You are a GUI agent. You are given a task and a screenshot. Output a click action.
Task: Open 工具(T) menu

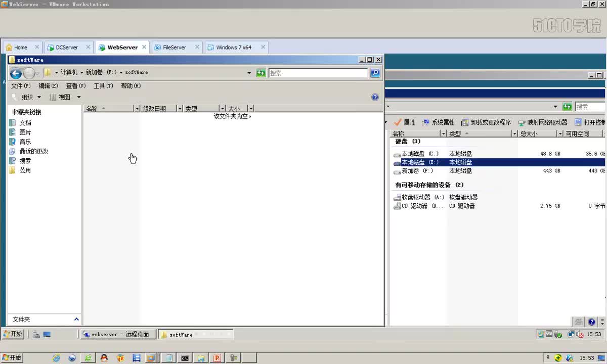tap(103, 86)
